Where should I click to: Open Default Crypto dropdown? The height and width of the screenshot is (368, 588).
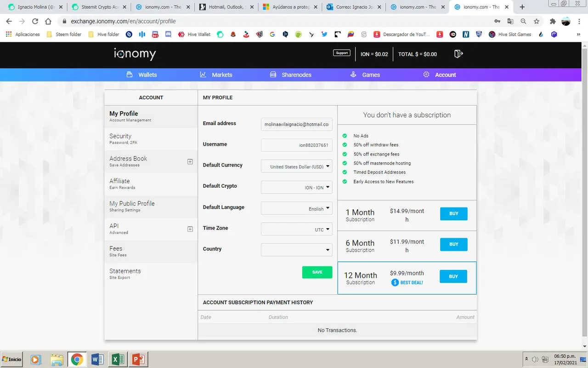click(296, 187)
